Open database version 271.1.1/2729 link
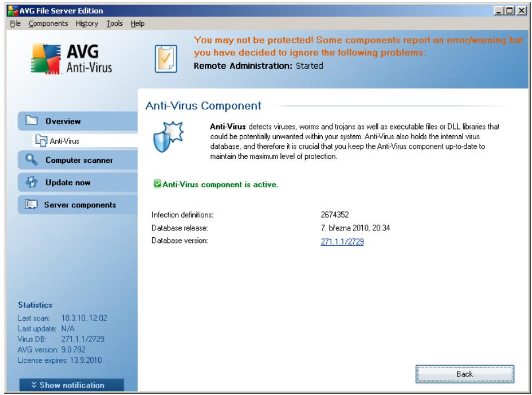The height and width of the screenshot is (395, 532). (342, 242)
